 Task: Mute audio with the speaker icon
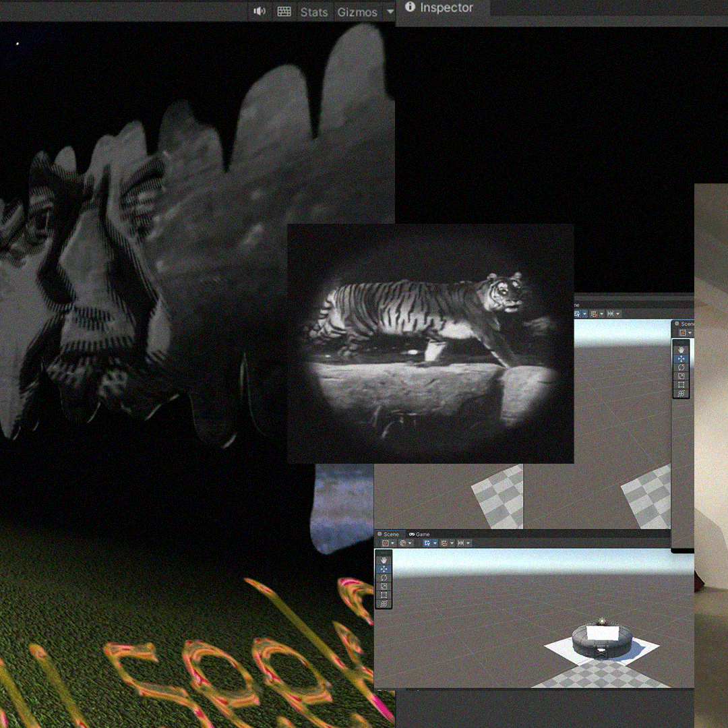coord(260,11)
